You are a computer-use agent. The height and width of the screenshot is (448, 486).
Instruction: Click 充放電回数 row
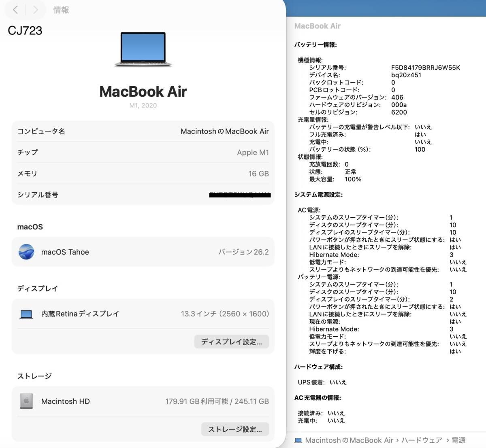tap(329, 164)
